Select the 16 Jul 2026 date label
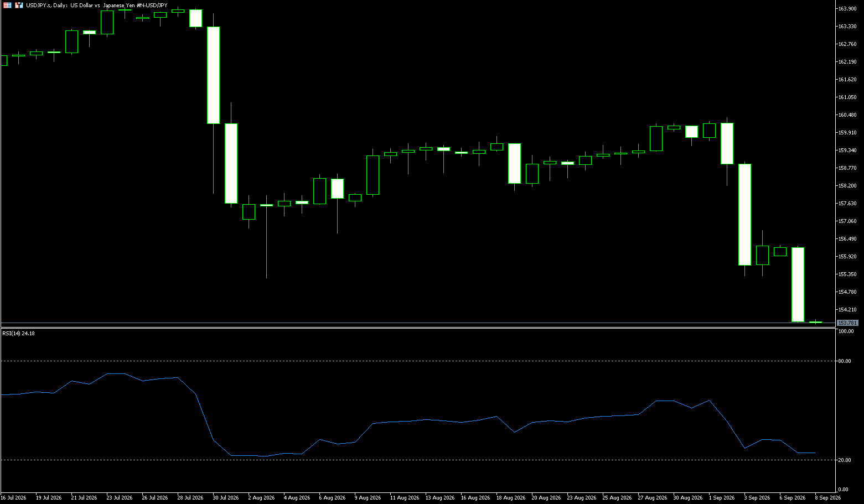This screenshot has height=504, width=864. pos(13,498)
